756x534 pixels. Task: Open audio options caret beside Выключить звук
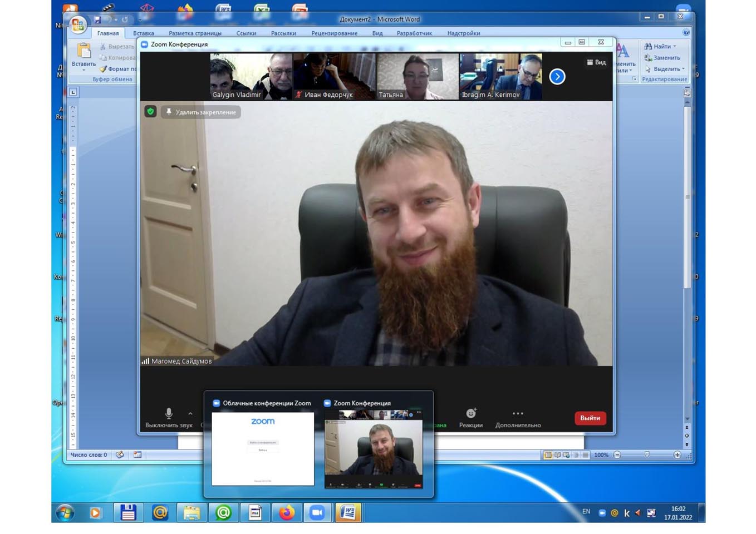click(x=190, y=414)
